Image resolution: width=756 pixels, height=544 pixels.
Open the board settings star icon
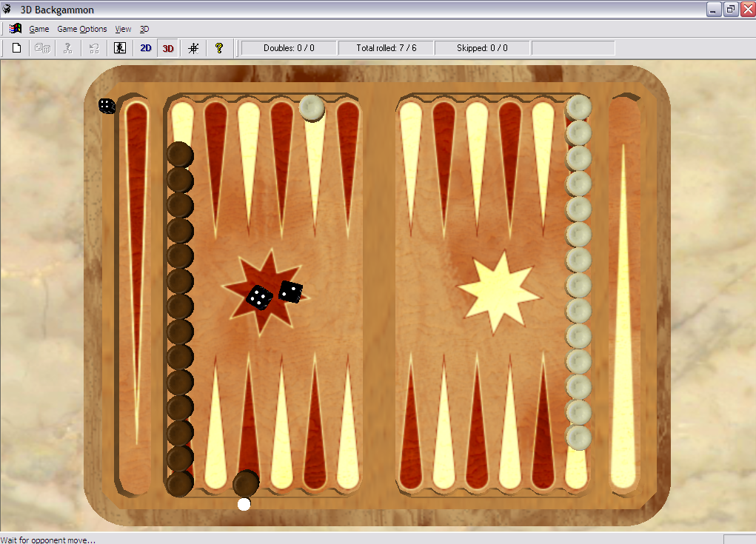[x=192, y=47]
